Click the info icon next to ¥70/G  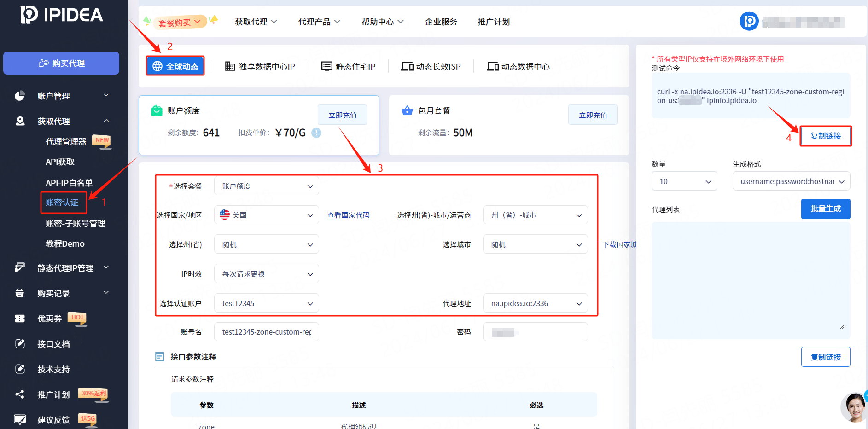[x=316, y=133]
